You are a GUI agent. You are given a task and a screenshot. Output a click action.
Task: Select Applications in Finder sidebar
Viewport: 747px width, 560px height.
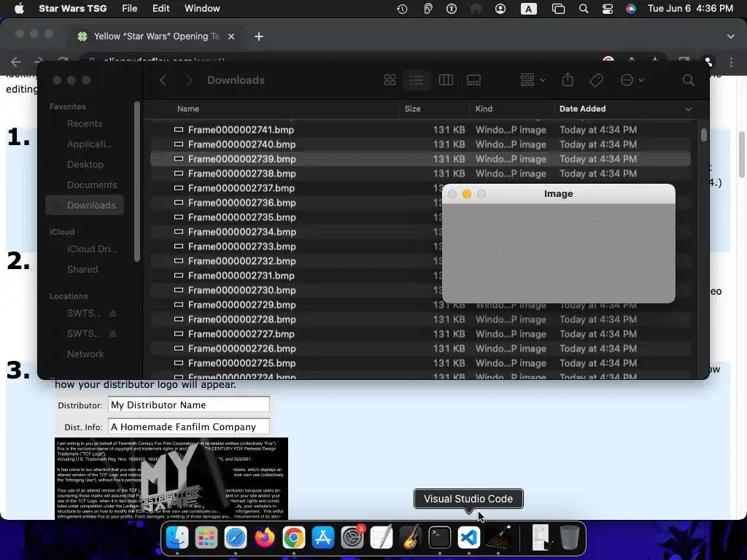click(85, 144)
